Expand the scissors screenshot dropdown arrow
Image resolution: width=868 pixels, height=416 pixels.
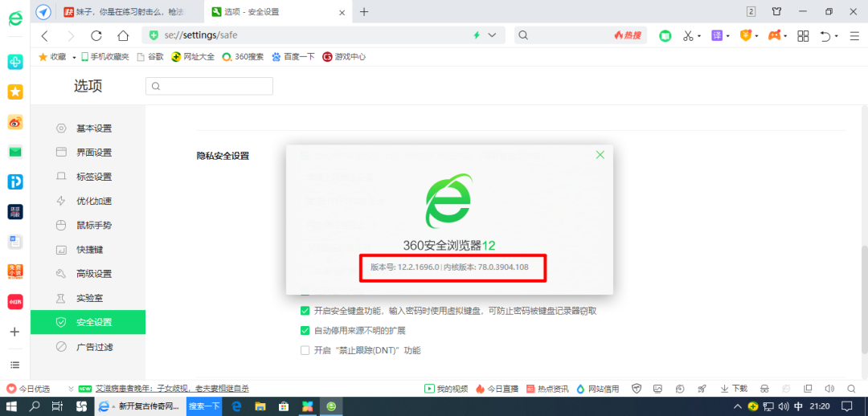pyautogui.click(x=699, y=36)
